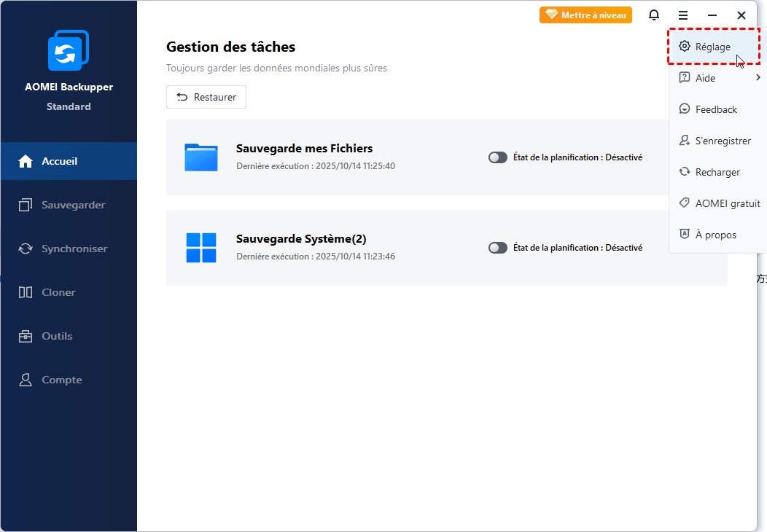Go to Compte in sidebar
Viewport: 767px width, 532px height.
click(x=69, y=380)
